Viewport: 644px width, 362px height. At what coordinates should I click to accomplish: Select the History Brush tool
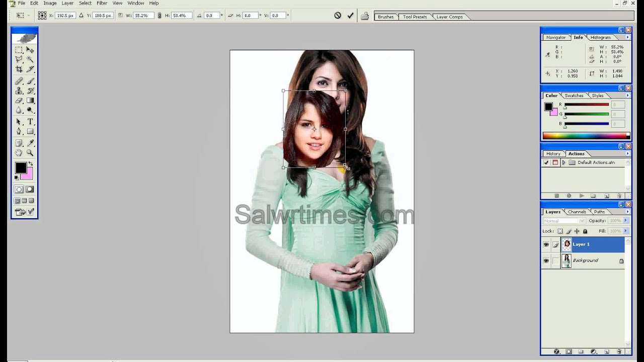30,90
